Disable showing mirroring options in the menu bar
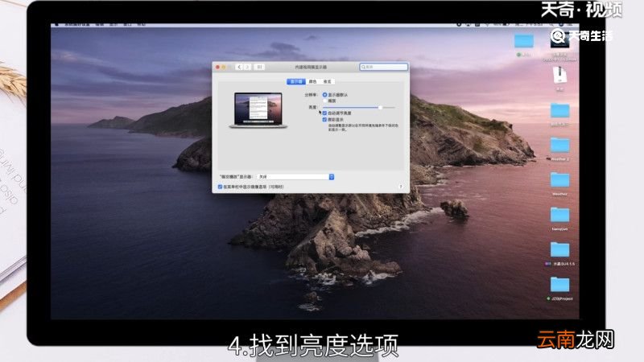This screenshot has height=362, width=644. point(220,186)
